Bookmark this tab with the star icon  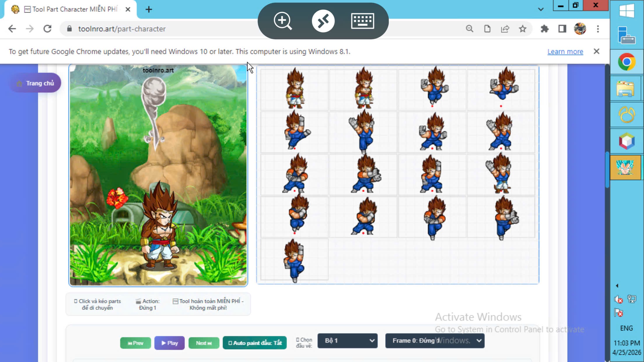point(523,29)
